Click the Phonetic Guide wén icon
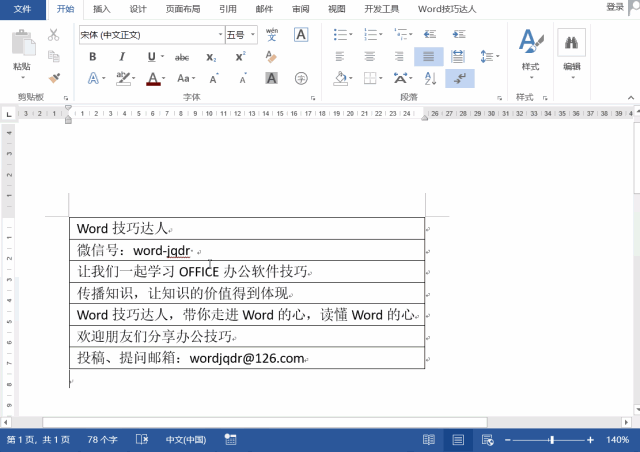Screen dimensions: 640x452 (x=272, y=35)
